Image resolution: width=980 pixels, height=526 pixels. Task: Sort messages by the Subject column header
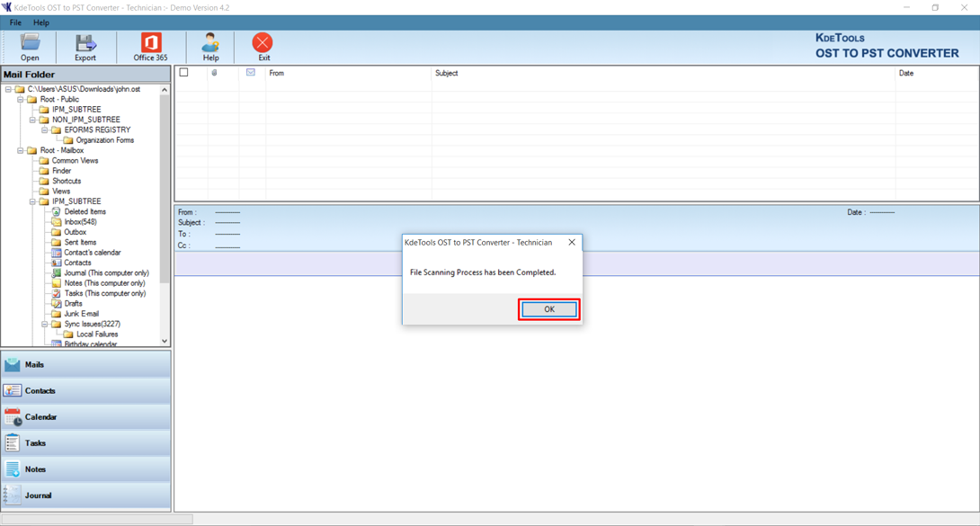[x=447, y=73]
